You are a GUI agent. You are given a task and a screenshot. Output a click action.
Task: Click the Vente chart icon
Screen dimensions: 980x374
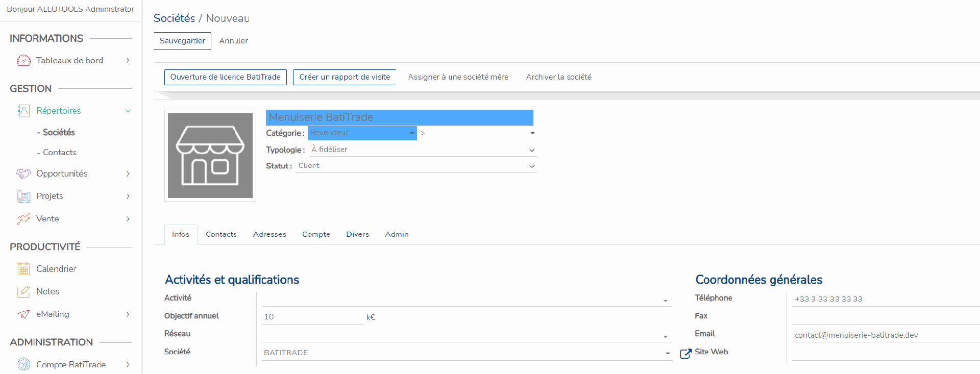[x=23, y=219]
